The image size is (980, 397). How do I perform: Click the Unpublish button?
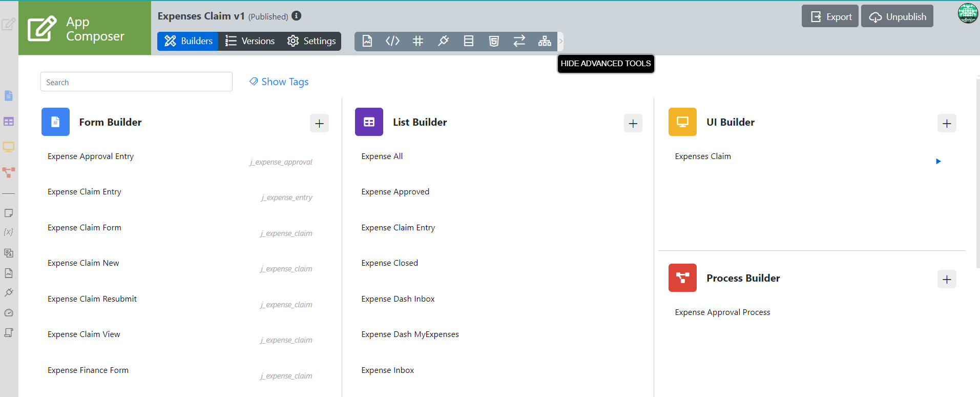[898, 16]
